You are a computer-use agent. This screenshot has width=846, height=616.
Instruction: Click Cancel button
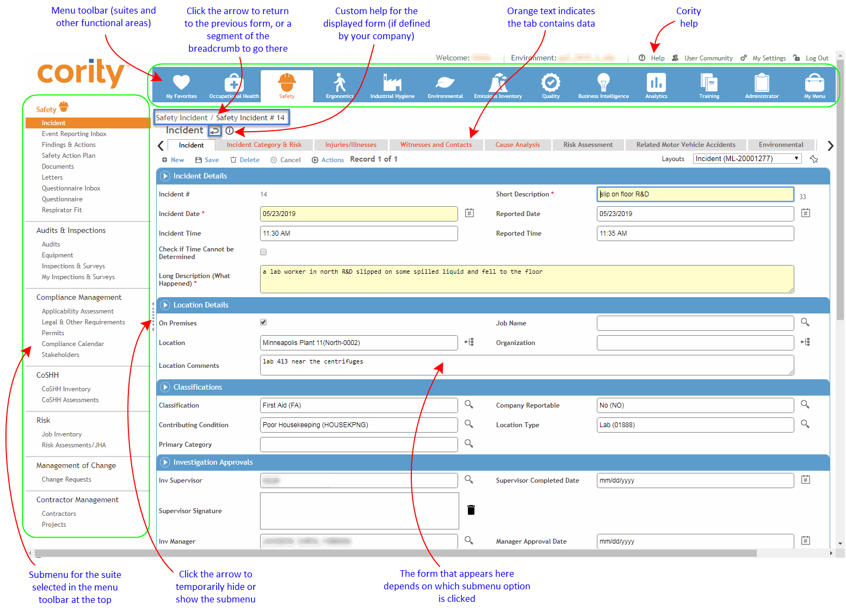286,160
